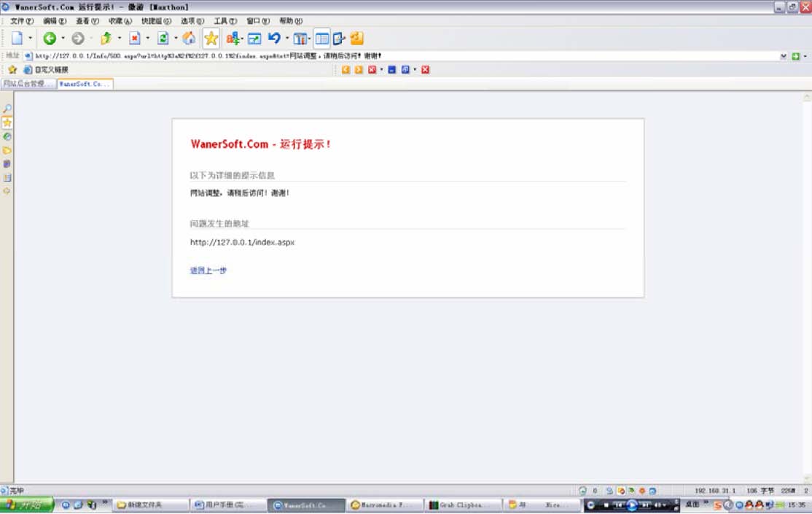
Task: Click the green Go button beside address bar
Action: (x=795, y=56)
